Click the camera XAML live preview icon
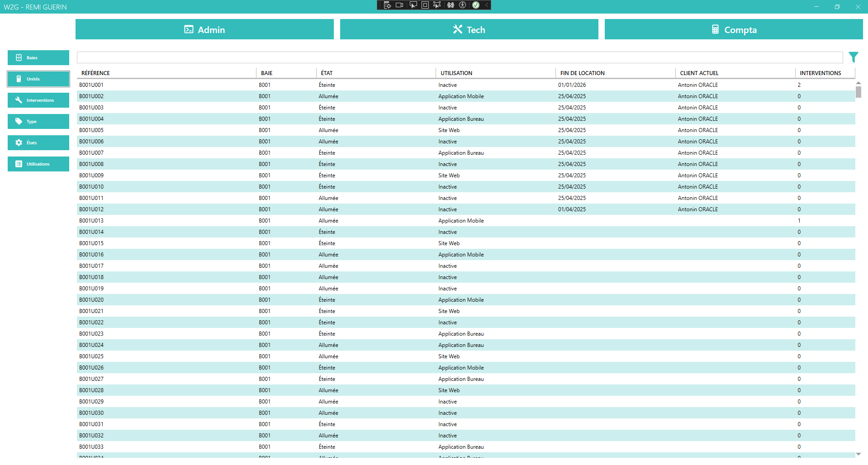Screen dimensions: 868x465 pos(399,5)
